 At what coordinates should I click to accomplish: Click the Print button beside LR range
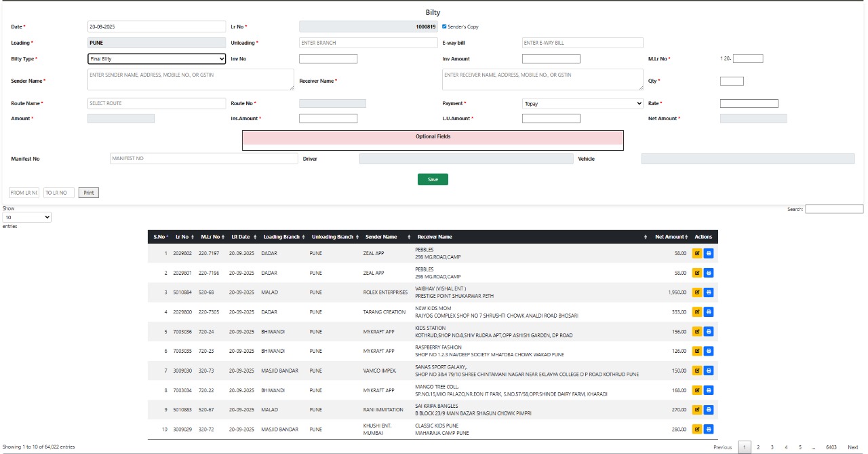coord(89,193)
